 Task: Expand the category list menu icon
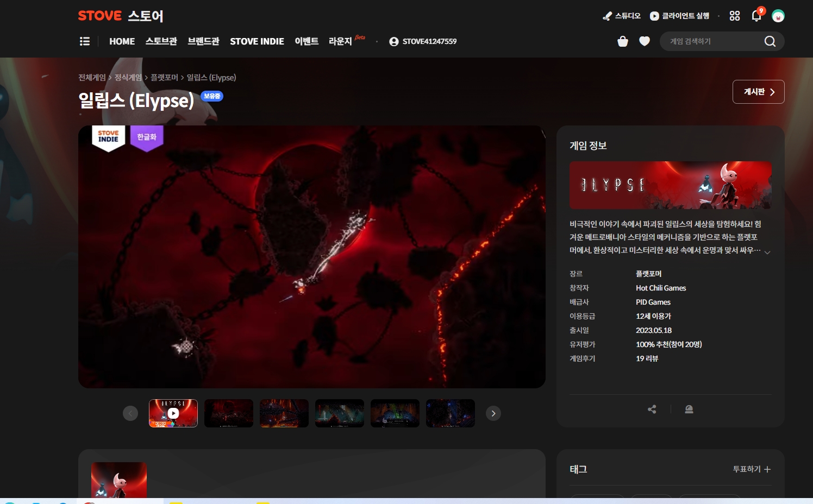85,41
